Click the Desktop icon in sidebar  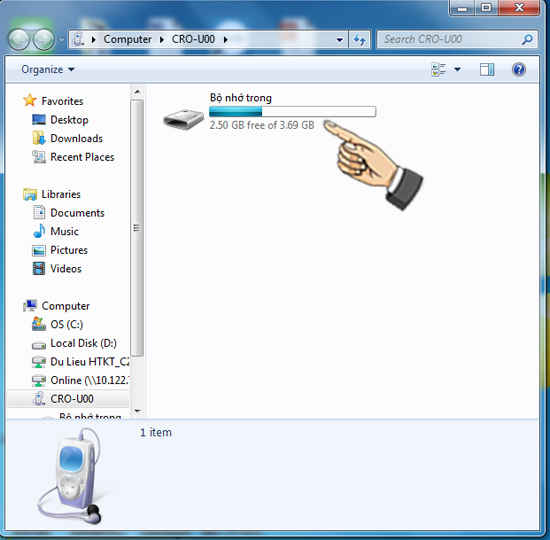pyautogui.click(x=39, y=120)
